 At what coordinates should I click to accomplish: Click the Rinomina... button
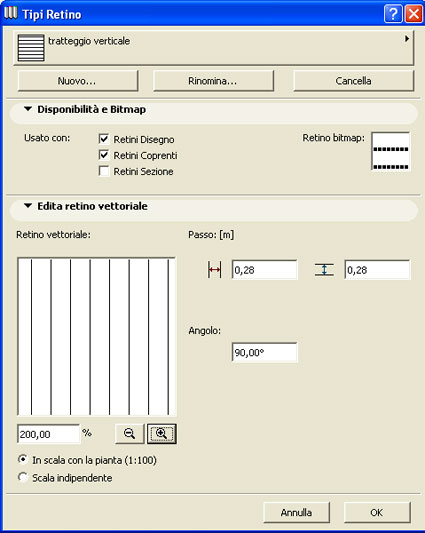[213, 81]
